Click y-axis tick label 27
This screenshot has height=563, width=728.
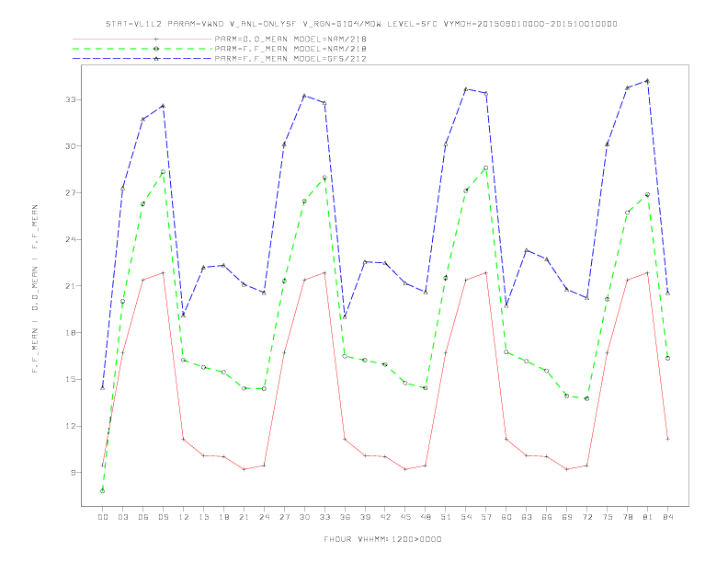point(71,193)
